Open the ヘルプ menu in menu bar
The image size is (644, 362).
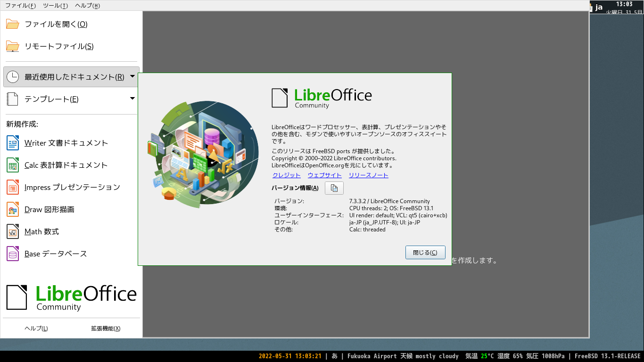(x=87, y=6)
